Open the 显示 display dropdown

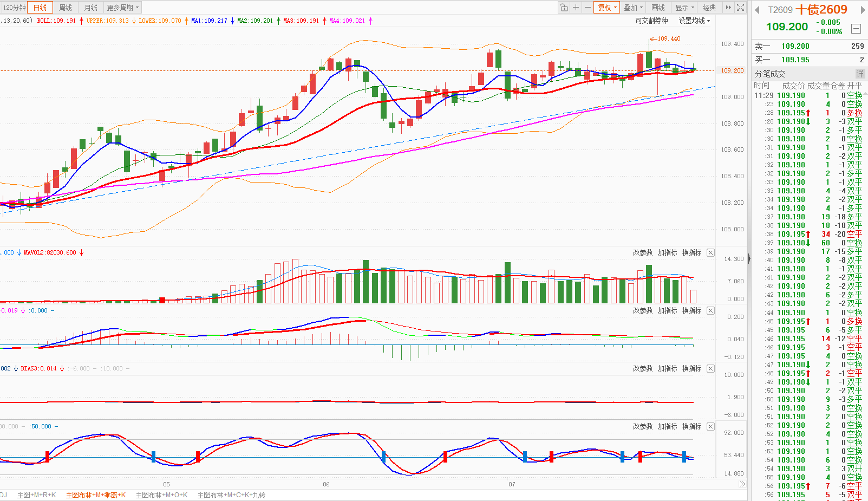(684, 8)
